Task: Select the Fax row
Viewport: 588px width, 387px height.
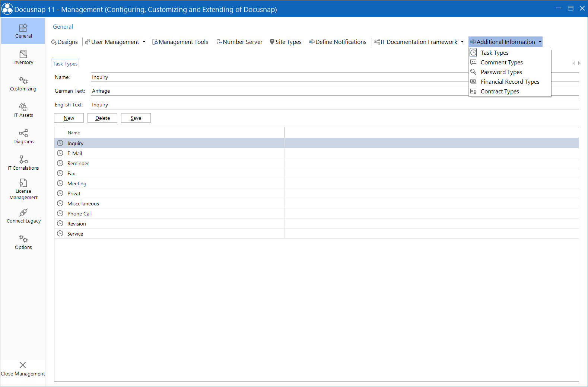Action: [x=317, y=173]
